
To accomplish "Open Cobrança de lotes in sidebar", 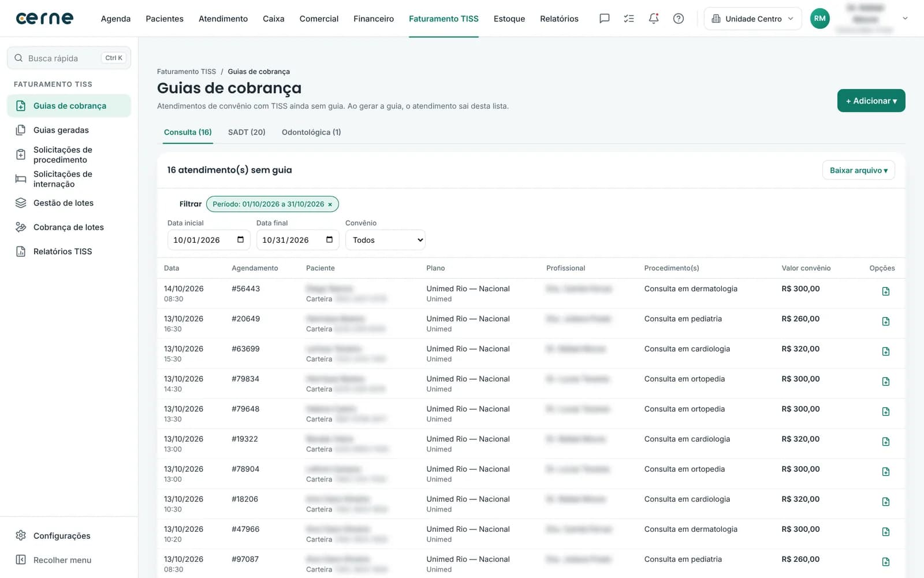I will point(69,227).
